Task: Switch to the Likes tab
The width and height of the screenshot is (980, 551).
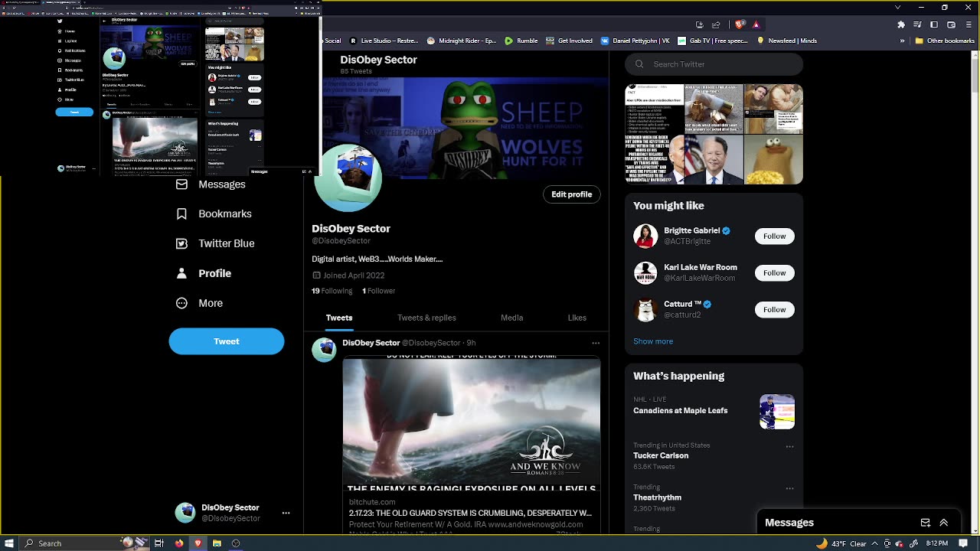Action: pyautogui.click(x=577, y=318)
